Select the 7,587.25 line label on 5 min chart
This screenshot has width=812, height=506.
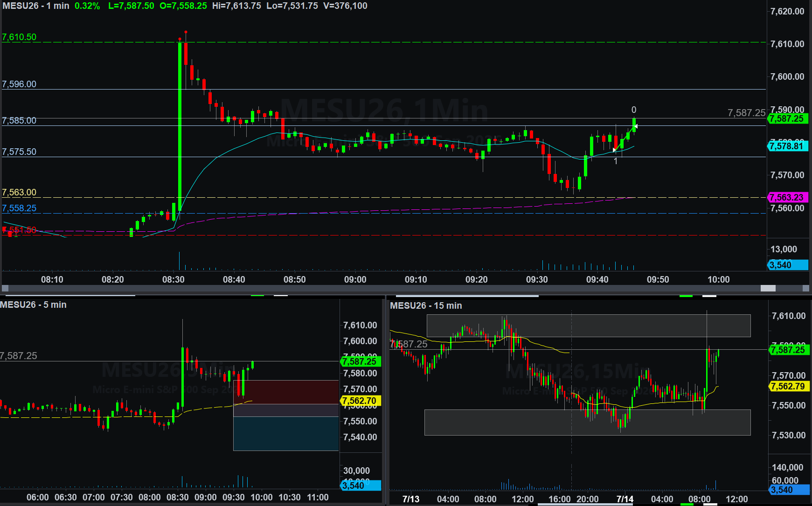[x=19, y=356]
